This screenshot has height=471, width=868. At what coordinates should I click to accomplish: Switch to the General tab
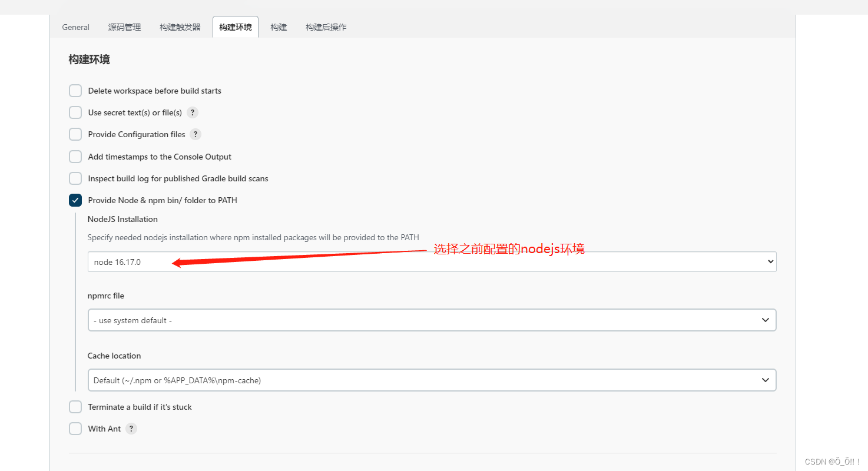(x=76, y=27)
